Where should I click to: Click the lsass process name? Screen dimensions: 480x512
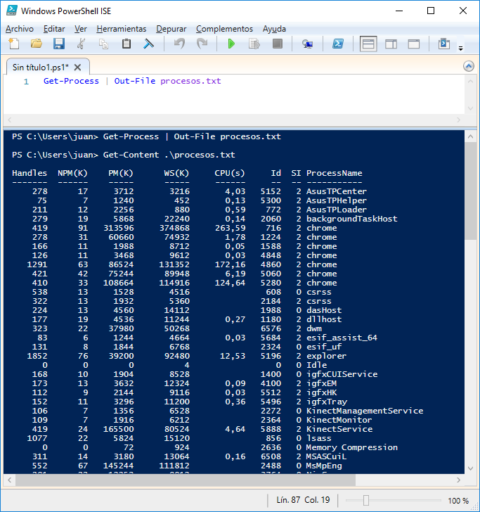(x=319, y=438)
